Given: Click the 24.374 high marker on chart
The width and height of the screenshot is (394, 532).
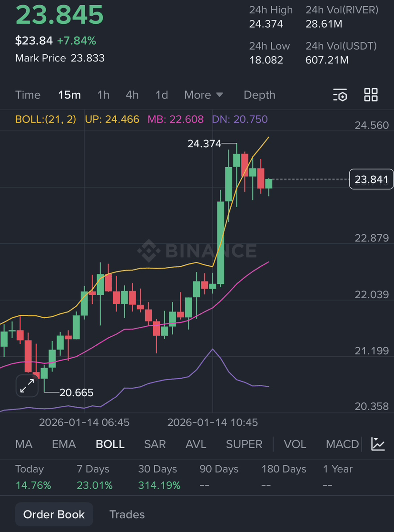Looking at the screenshot, I should pos(204,144).
